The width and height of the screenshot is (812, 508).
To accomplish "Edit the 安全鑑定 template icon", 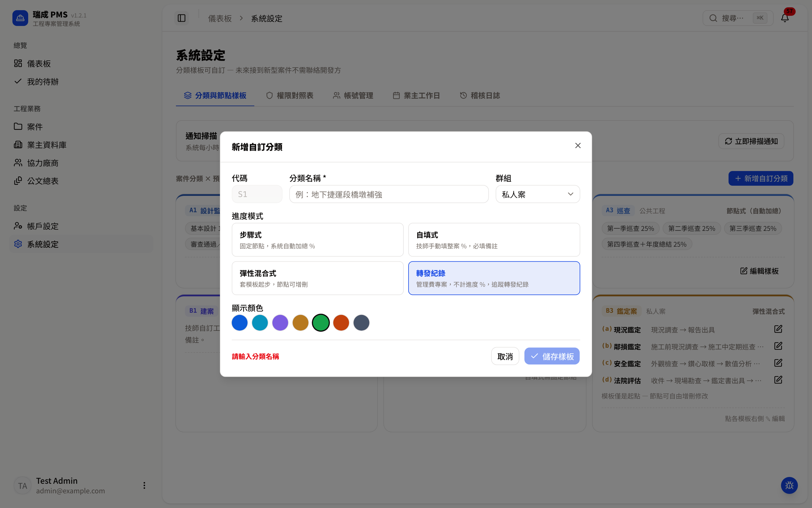I will 778,363.
